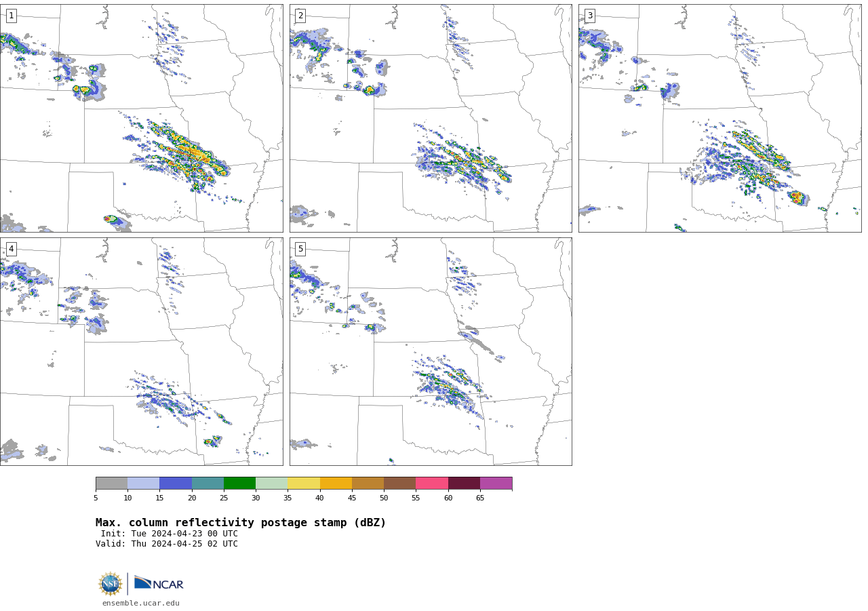Click the dark green 25-30 dBZ swatch

coord(239,484)
